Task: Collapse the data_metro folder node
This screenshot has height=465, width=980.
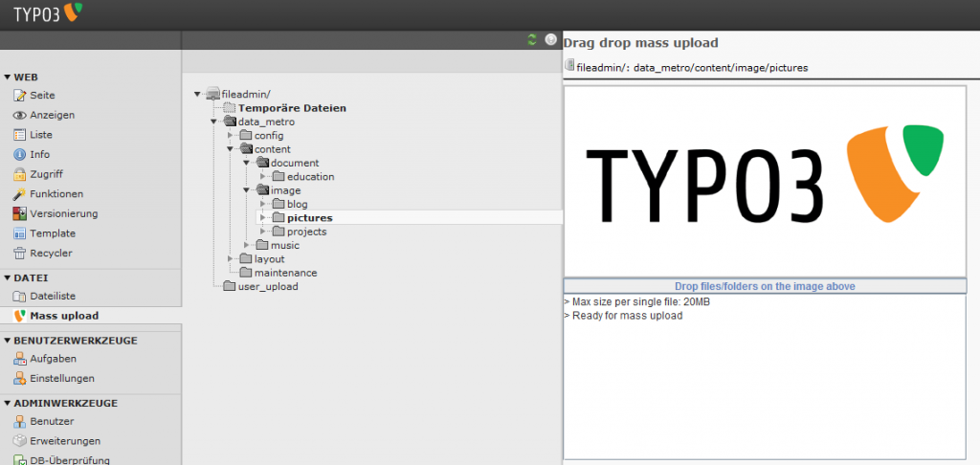Action: click(x=214, y=122)
